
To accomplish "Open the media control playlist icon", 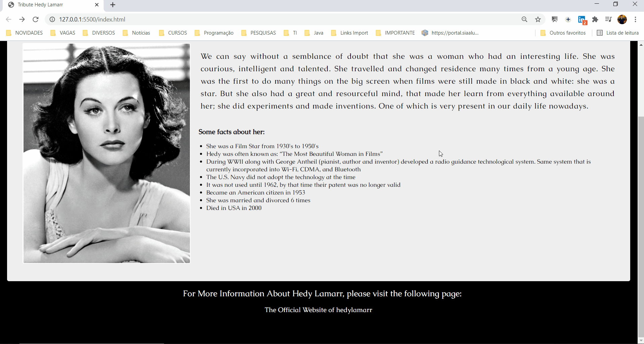I will (x=608, y=19).
